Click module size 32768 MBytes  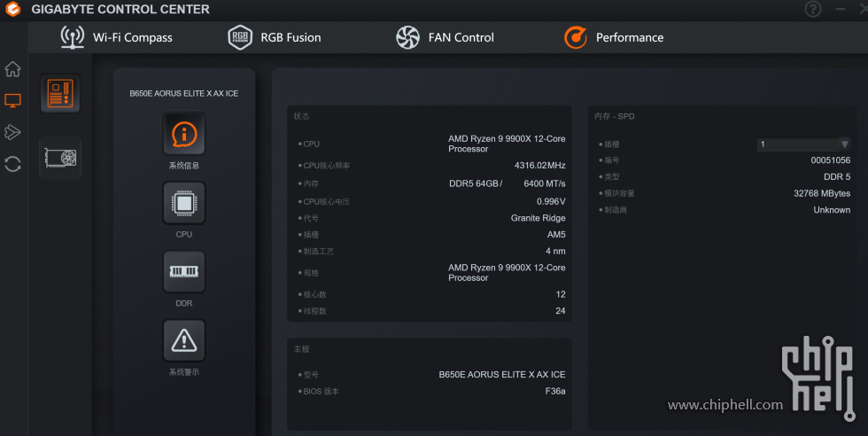(x=822, y=193)
